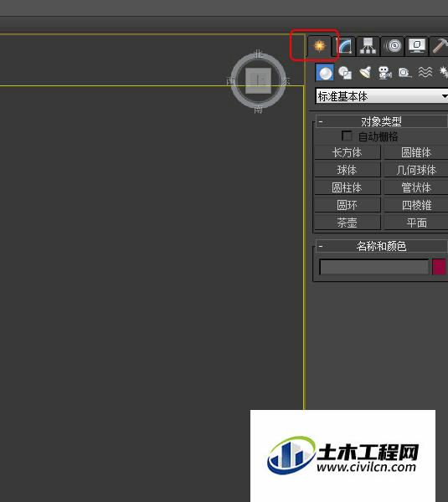Switch to the Motion panel tab
Screen dimensions: 448x502
394,46
